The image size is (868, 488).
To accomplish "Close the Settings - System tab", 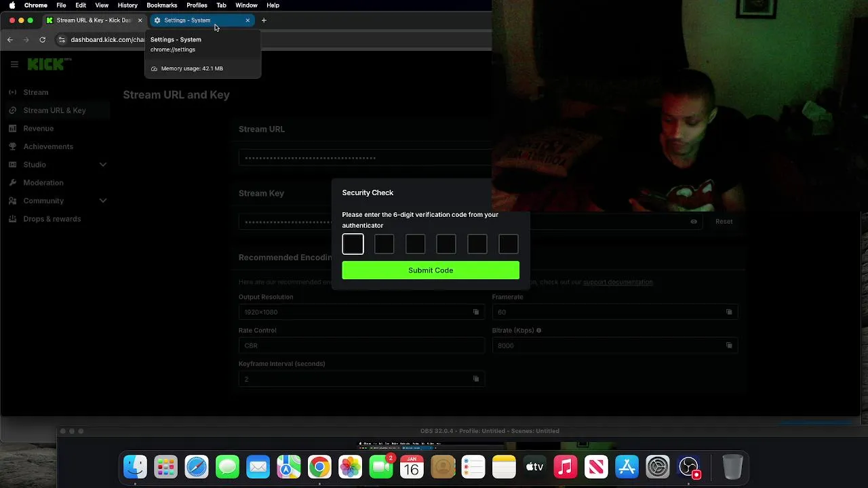I will [248, 20].
